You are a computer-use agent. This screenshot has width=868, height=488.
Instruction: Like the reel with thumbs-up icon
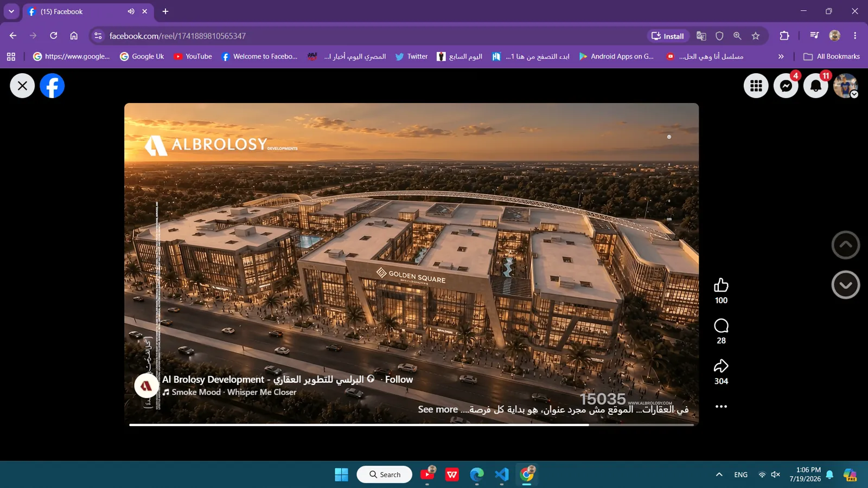click(x=721, y=285)
